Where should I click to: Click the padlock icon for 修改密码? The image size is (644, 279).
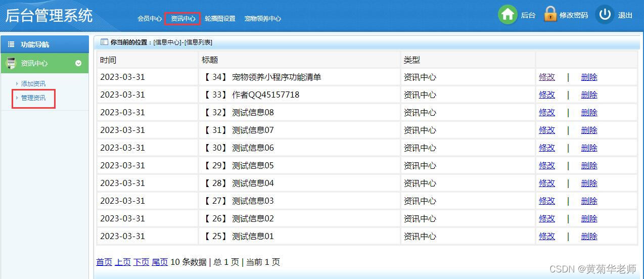550,14
